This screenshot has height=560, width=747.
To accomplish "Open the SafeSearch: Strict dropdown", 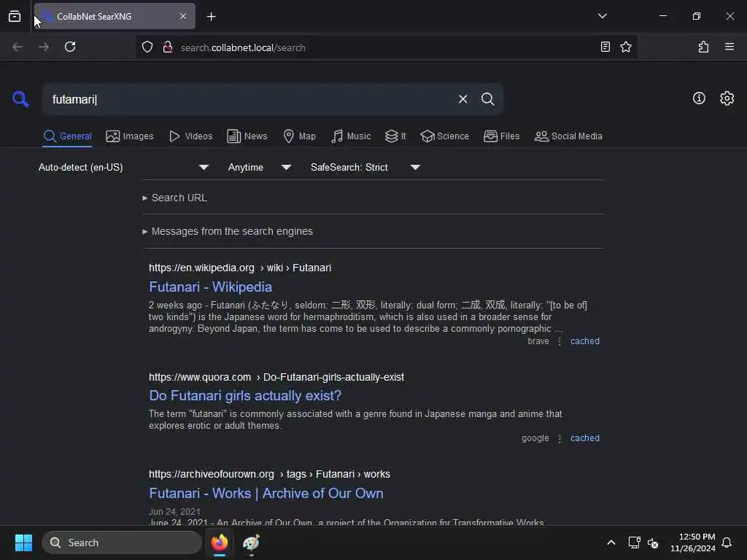I will [365, 167].
